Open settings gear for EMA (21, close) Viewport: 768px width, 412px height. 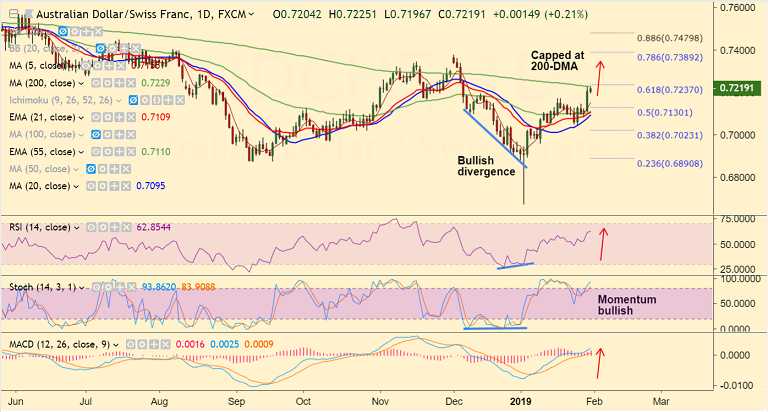(x=107, y=118)
